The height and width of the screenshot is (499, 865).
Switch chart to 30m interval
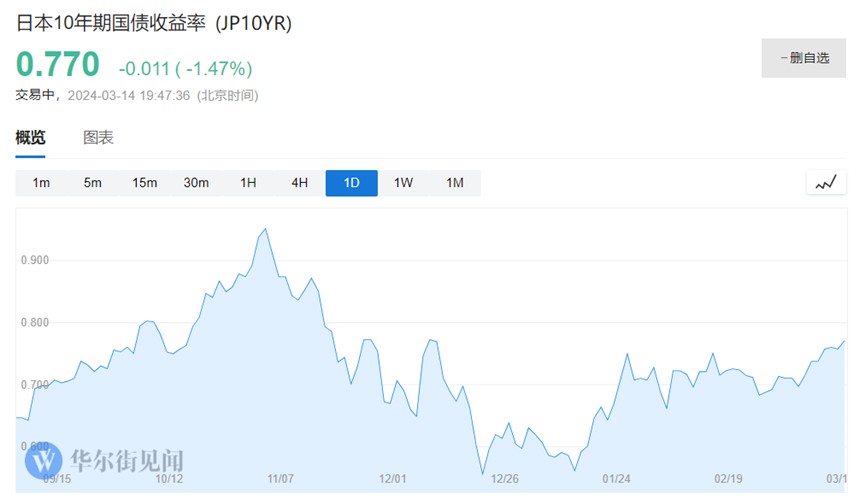(x=196, y=183)
